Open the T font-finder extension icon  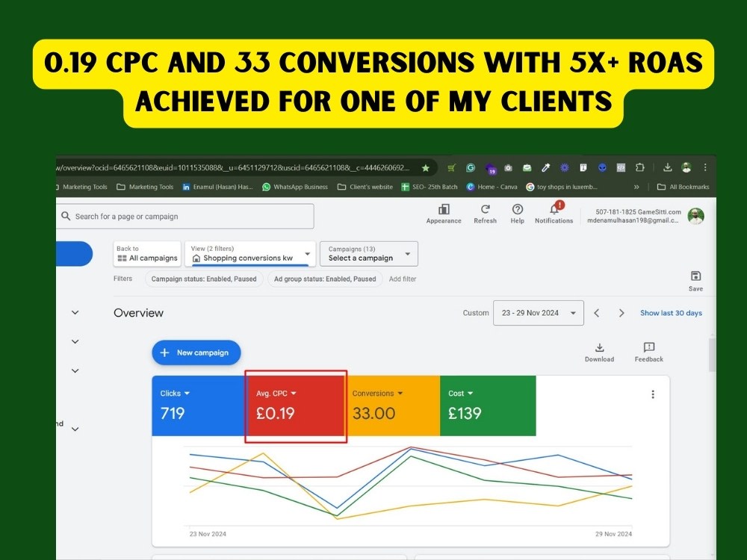583,167
